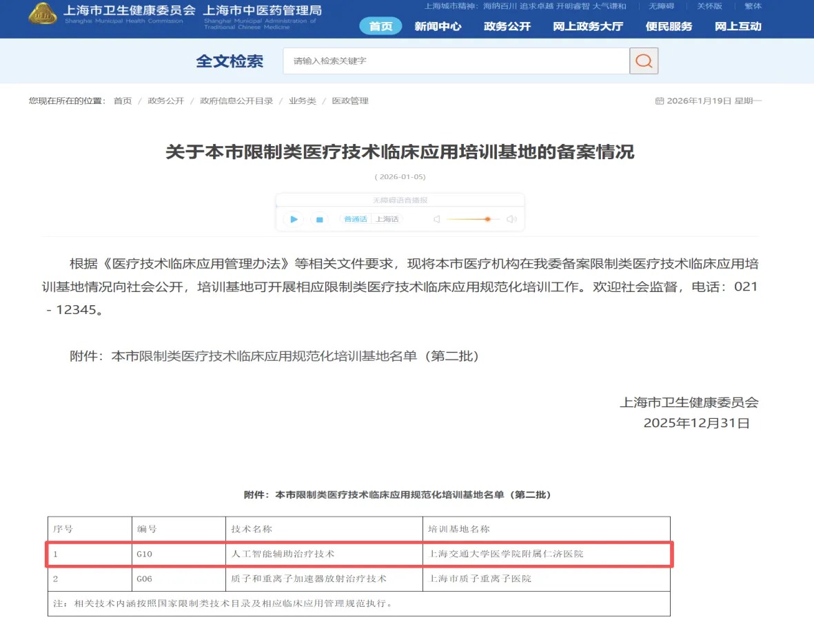Switch to 繁体 character display
Screen dimensions: 814x644
pyautogui.click(x=754, y=6)
